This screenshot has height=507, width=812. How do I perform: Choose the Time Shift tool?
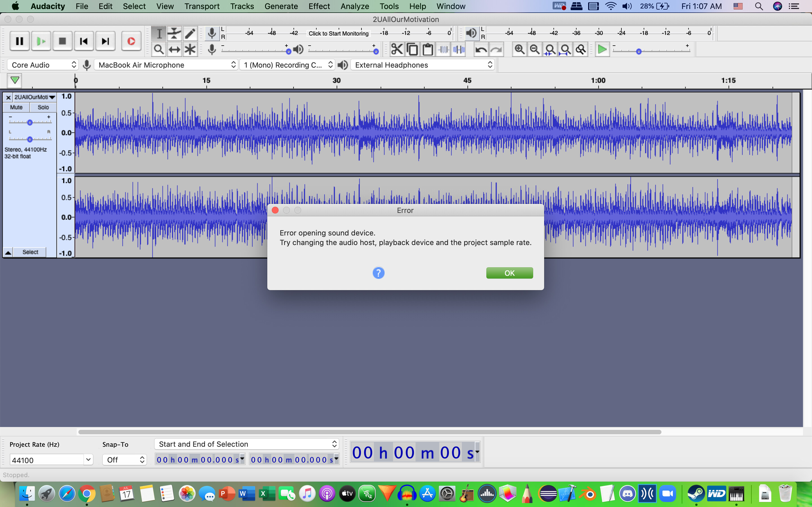coord(174,50)
